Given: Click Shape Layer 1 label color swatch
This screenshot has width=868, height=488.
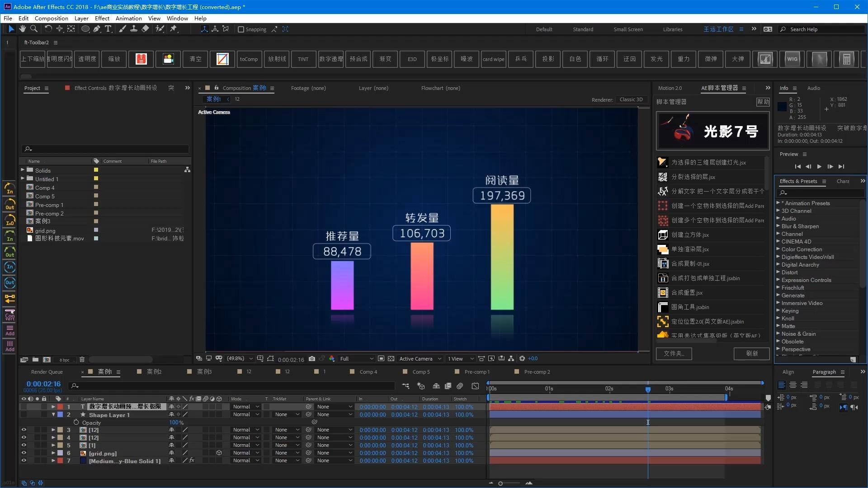Looking at the screenshot, I should (60, 414).
